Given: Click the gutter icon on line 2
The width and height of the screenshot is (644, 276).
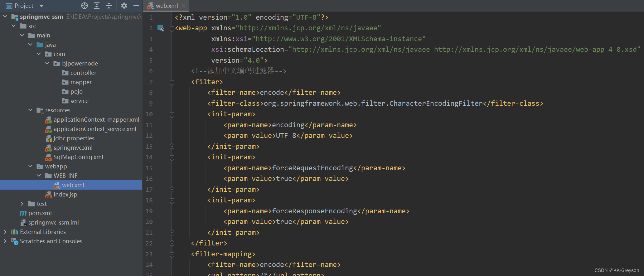Looking at the screenshot, I should pyautogui.click(x=161, y=28).
